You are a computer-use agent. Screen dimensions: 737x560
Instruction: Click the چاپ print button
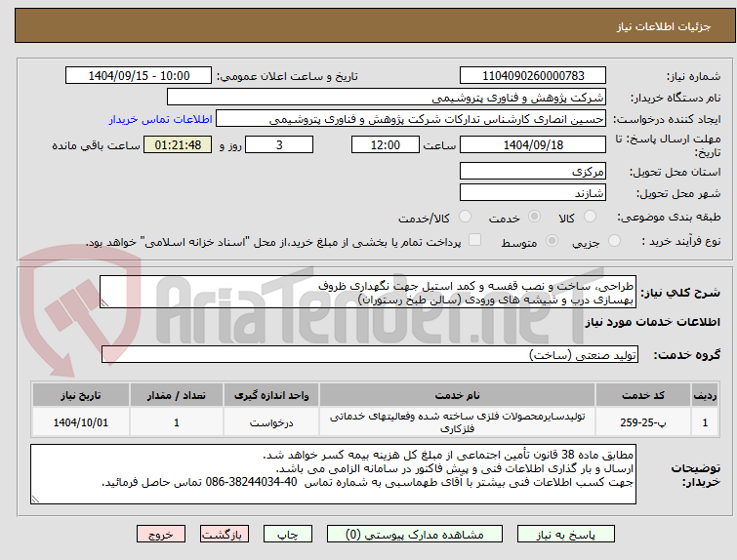pyautogui.click(x=288, y=535)
